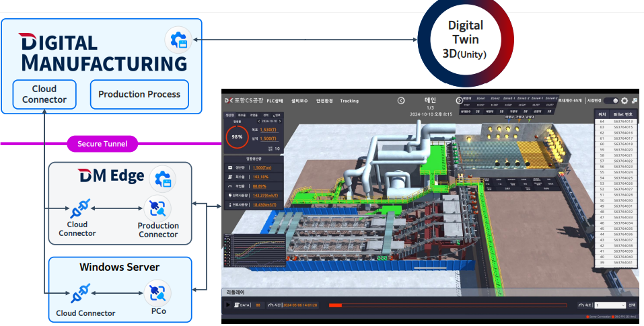
Task: Click the Windows Server Cloud Connector plug icon
Action: [x=80, y=294]
